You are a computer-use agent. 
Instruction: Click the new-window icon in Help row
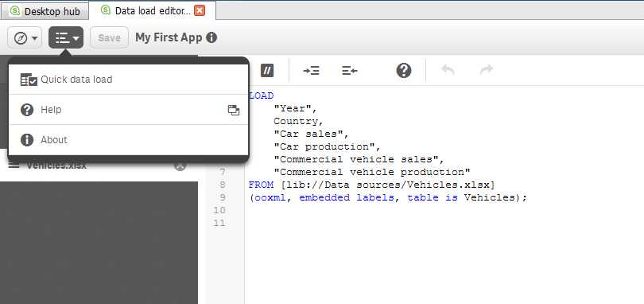click(x=234, y=110)
